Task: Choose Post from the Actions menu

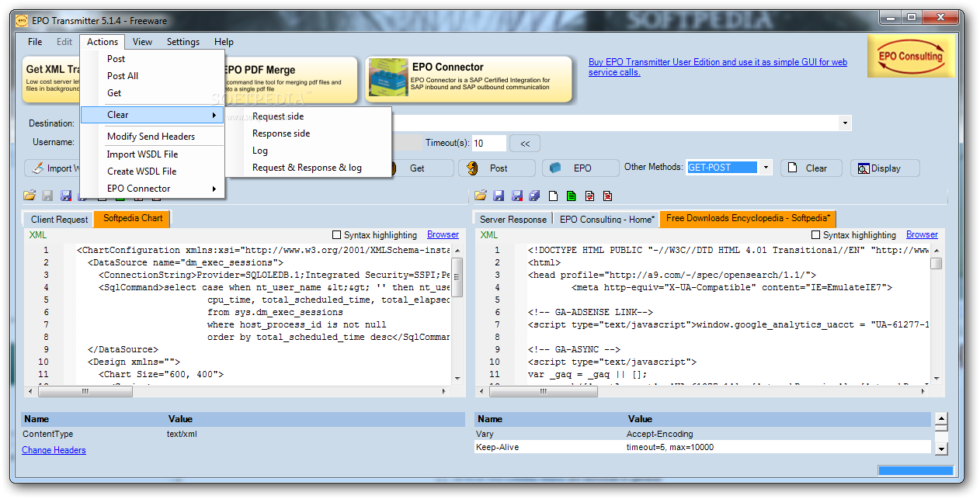Action: pos(152,58)
